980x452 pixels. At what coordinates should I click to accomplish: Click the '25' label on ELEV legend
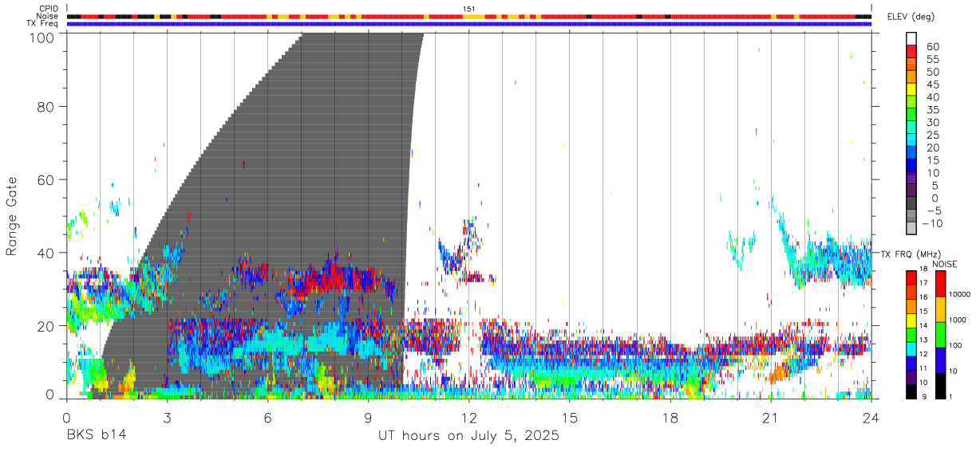[933, 135]
